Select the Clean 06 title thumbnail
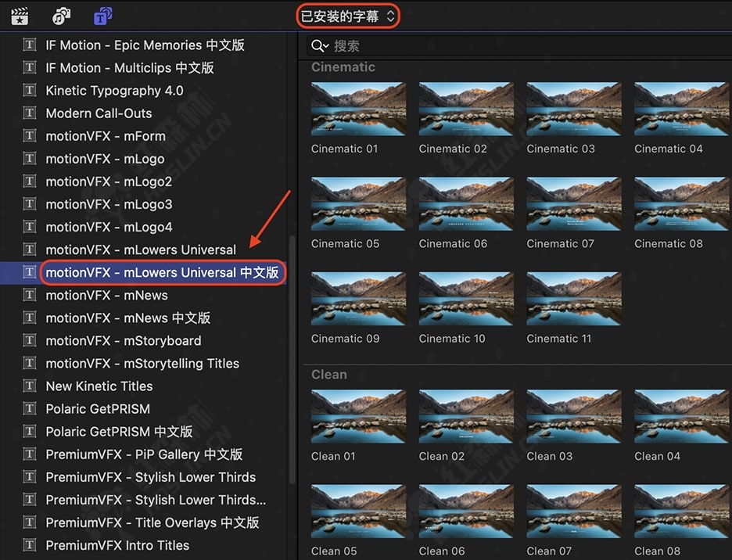732x560 pixels. click(x=466, y=512)
